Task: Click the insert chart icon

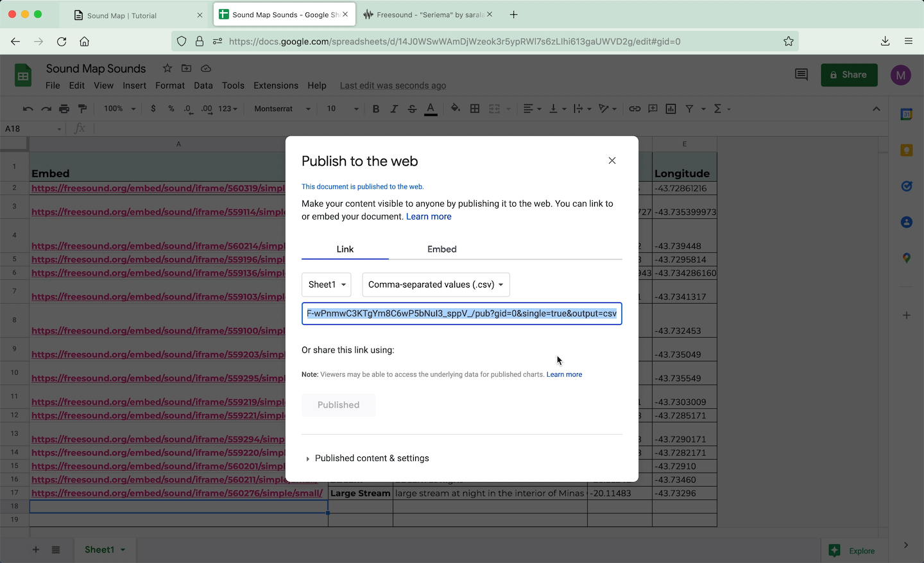Action: point(671,109)
